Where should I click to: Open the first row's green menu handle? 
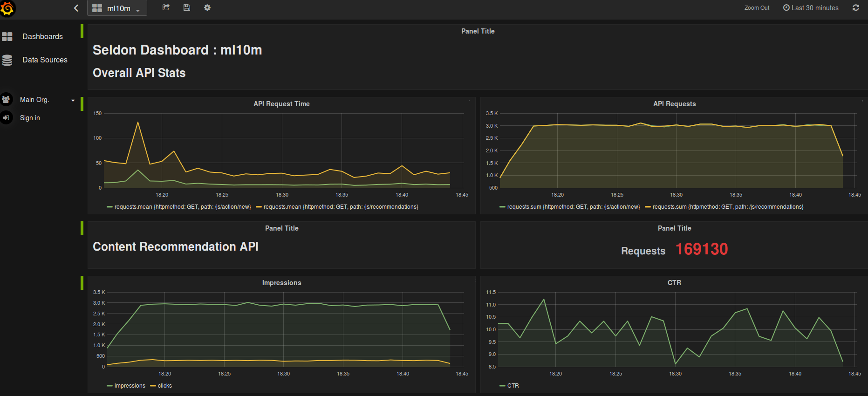click(x=82, y=31)
